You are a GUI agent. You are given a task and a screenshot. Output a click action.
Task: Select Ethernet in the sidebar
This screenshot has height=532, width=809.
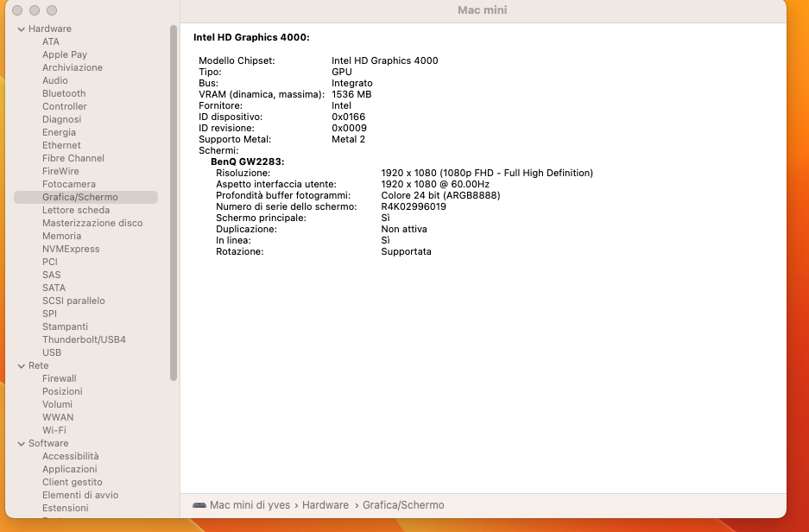[x=61, y=145]
